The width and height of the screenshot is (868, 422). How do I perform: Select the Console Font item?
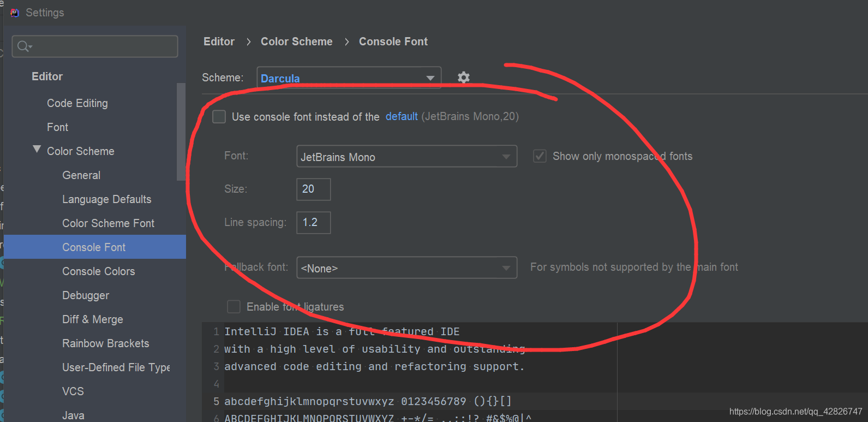[x=94, y=247]
